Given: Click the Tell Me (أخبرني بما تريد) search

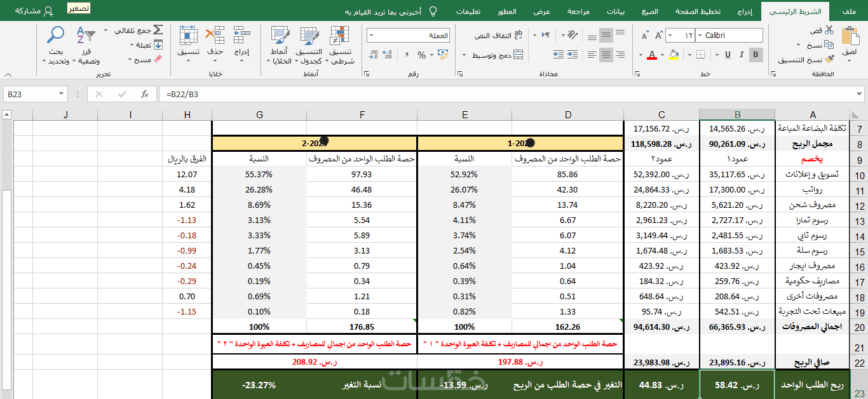Looking at the screenshot, I should coord(391,11).
